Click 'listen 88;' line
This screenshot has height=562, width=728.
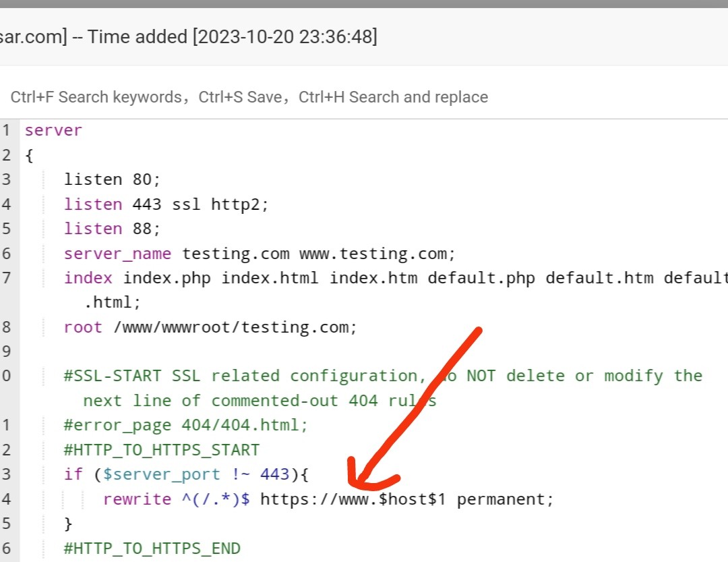112,229
